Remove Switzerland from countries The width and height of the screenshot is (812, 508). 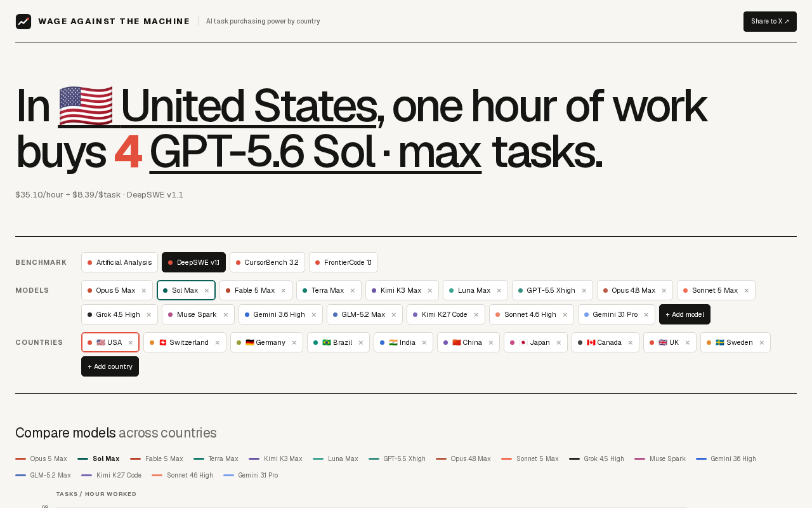click(x=218, y=342)
